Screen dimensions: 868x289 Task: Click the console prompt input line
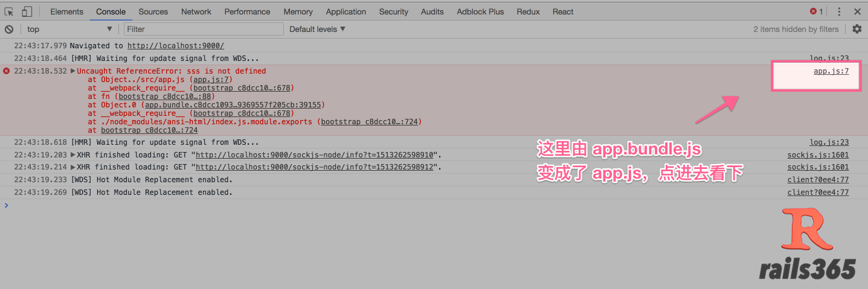[x=423, y=206]
